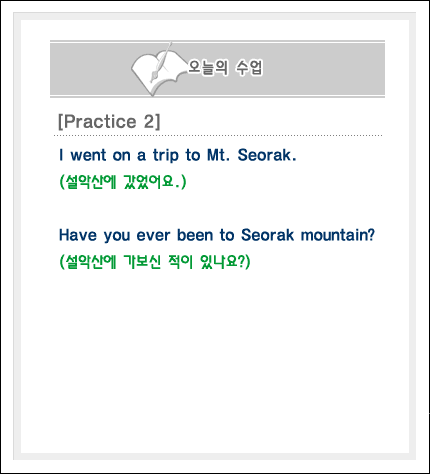Click the Korean line "(설악산에 갔었어요.)"
The width and height of the screenshot is (430, 474).
click(123, 182)
